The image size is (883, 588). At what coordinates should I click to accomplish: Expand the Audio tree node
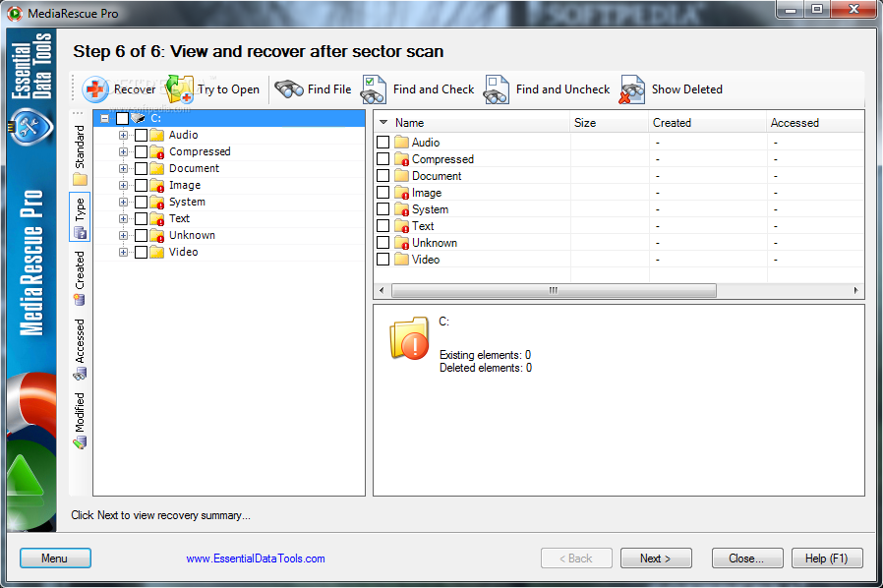tap(123, 135)
